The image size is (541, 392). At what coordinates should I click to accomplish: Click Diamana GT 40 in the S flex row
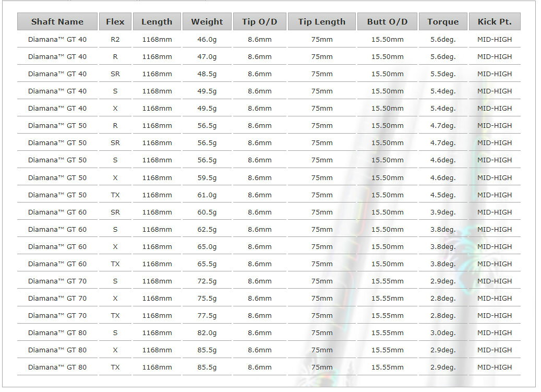pyautogui.click(x=57, y=91)
